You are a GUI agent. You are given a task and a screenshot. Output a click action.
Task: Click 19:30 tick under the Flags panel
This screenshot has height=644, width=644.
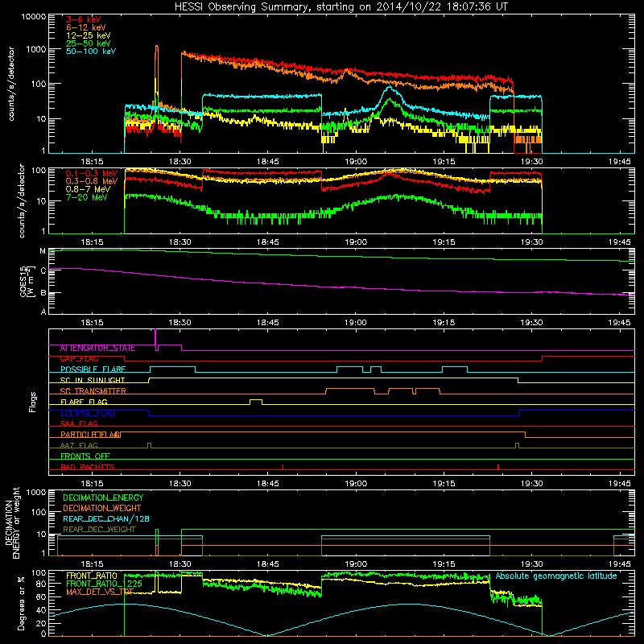click(x=531, y=484)
